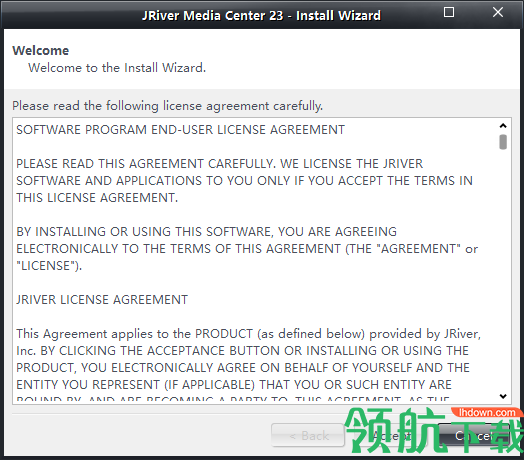Click the line starting 'This Agreement applies to'
The image size is (524, 460).
249,334
